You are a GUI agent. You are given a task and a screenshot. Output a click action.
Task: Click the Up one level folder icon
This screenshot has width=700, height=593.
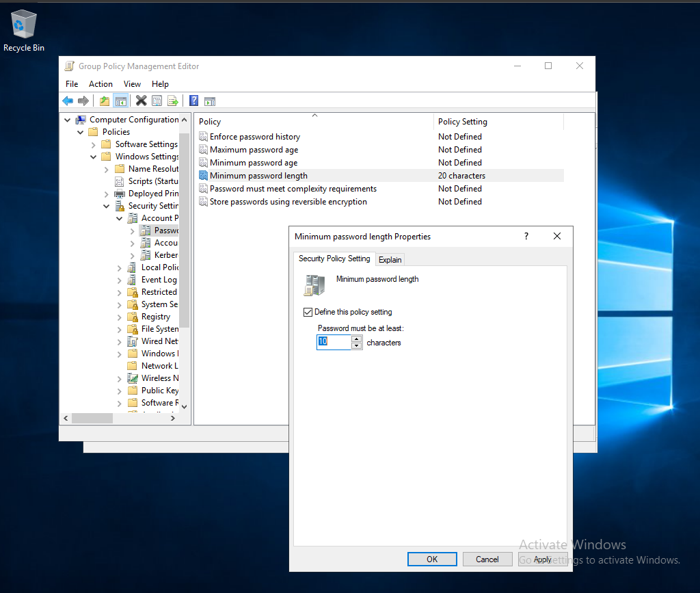[105, 101]
